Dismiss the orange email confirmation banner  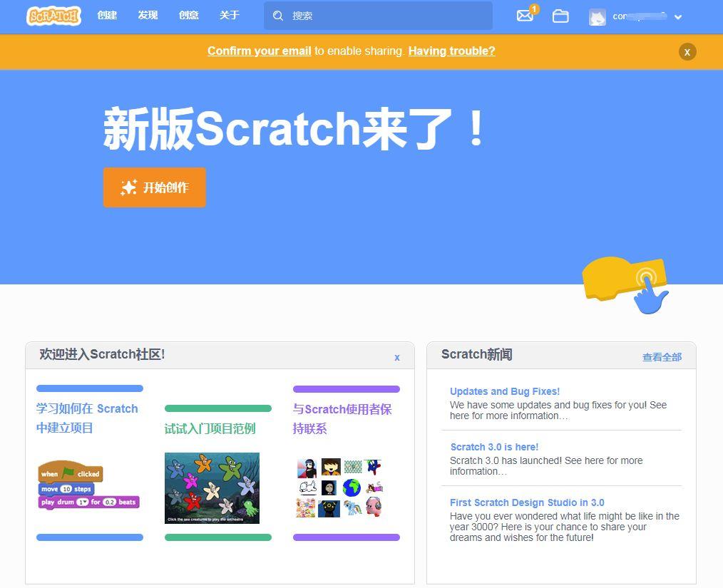pyautogui.click(x=687, y=51)
